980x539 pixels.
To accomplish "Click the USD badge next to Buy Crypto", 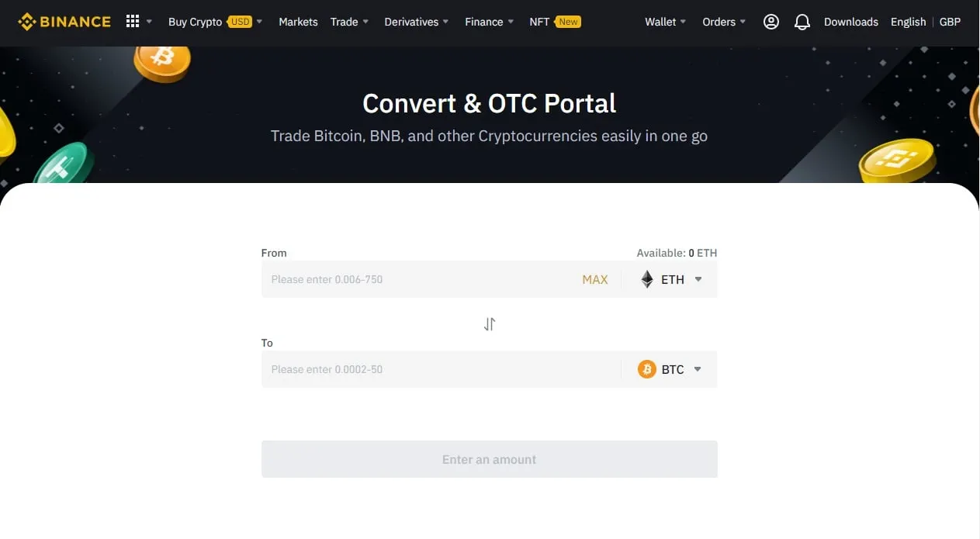I will [x=240, y=21].
